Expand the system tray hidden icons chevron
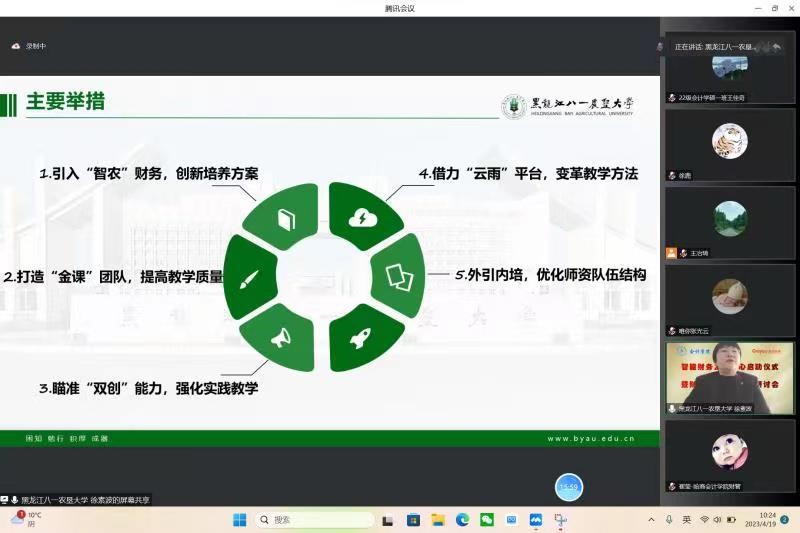Image resolution: width=800 pixels, height=533 pixels. (651, 520)
